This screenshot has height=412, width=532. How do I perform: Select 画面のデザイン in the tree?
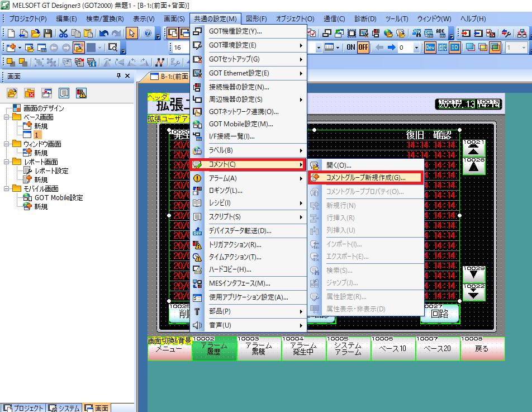pyautogui.click(x=44, y=108)
